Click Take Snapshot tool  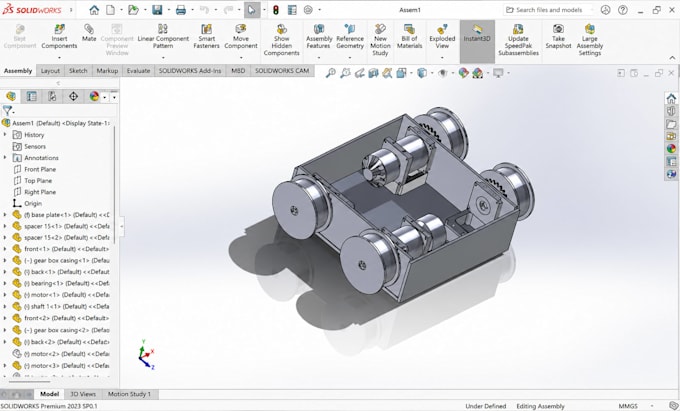(x=558, y=36)
